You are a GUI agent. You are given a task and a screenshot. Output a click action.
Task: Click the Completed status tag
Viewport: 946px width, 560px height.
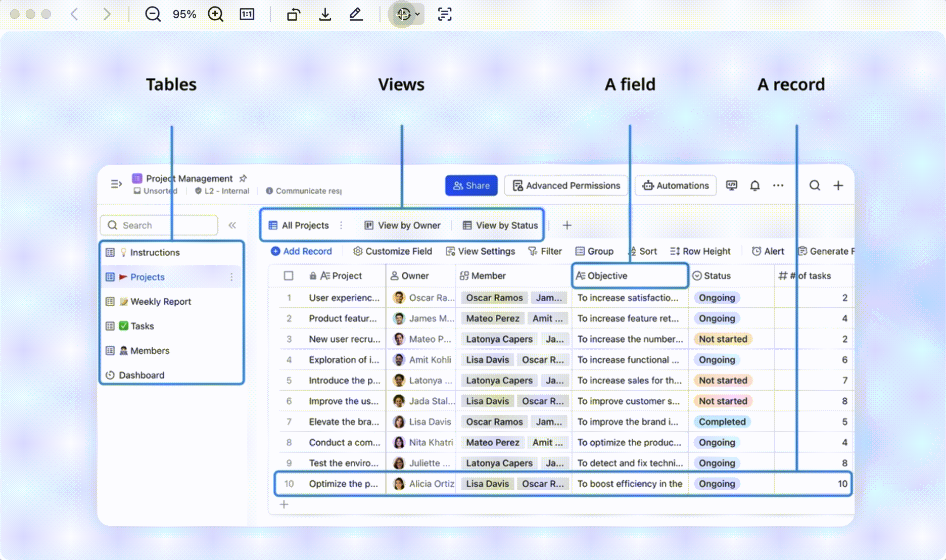[x=722, y=422]
